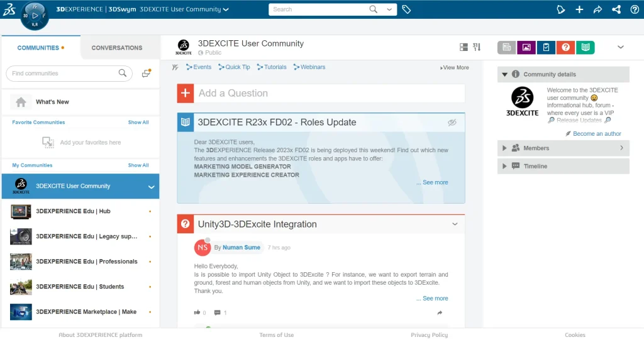Open the new conversation icon beside Find communities
The height and width of the screenshot is (342, 644).
[x=146, y=73]
